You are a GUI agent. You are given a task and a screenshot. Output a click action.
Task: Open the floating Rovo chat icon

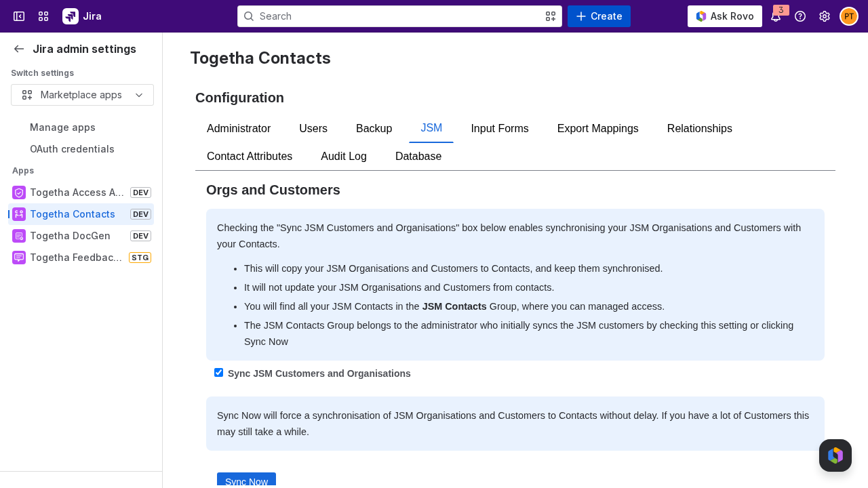(x=835, y=455)
